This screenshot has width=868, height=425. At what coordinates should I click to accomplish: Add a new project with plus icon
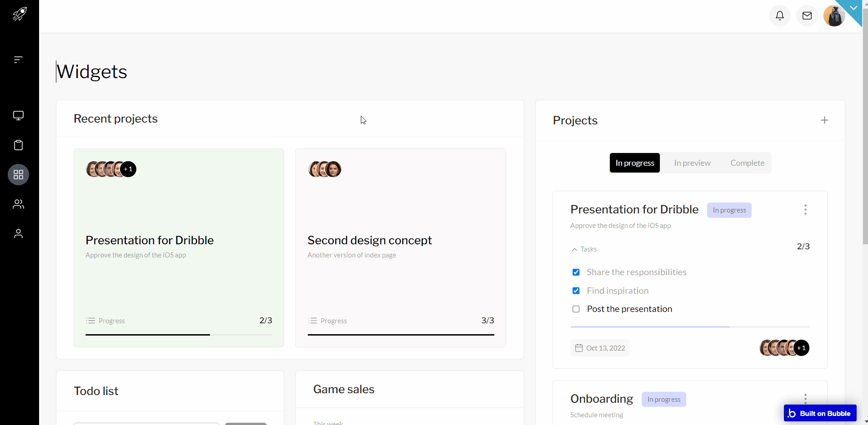coord(824,120)
